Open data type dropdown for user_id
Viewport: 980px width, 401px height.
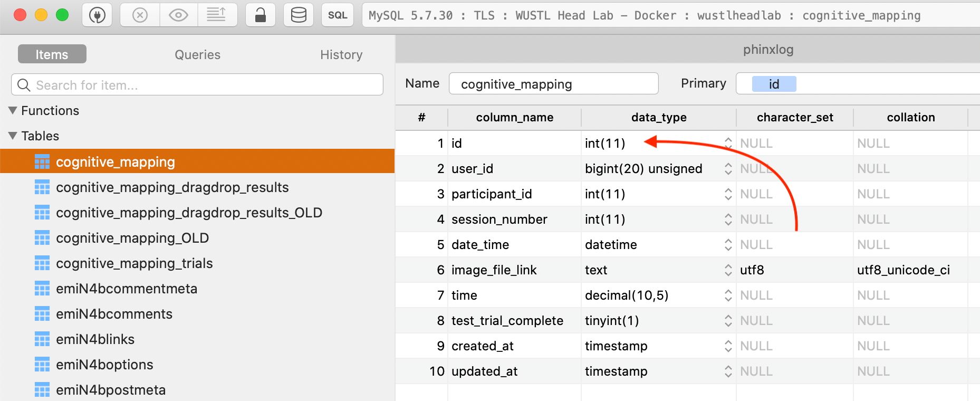click(x=728, y=169)
